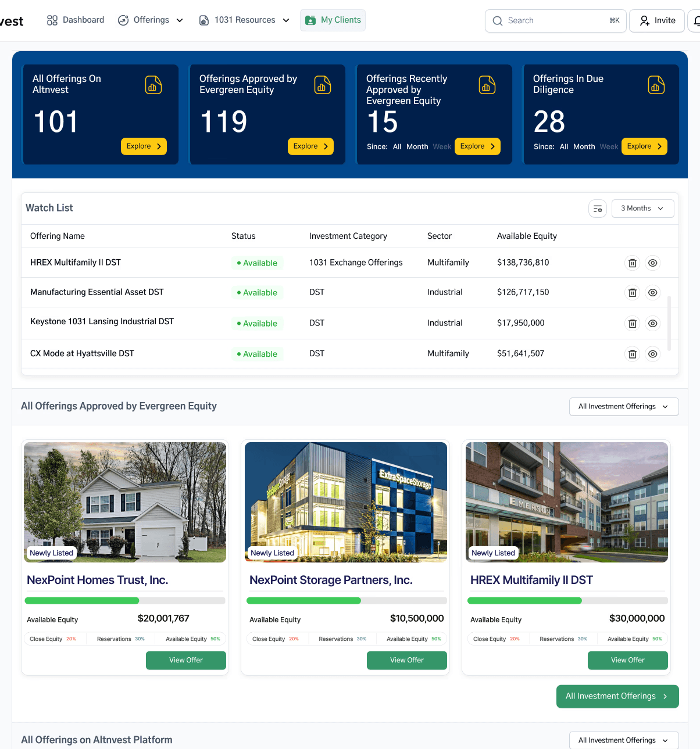Click the magnifier icon in search box
Viewport: 700px width, 749px height.
click(x=498, y=21)
